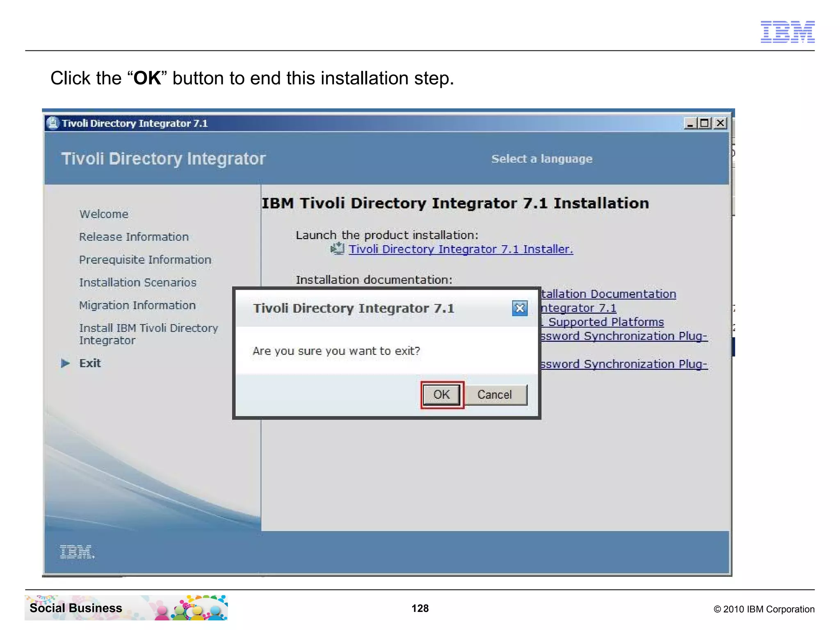The width and height of the screenshot is (840, 630).
Task: Open the Welcome page in sidebar
Action: pos(104,214)
